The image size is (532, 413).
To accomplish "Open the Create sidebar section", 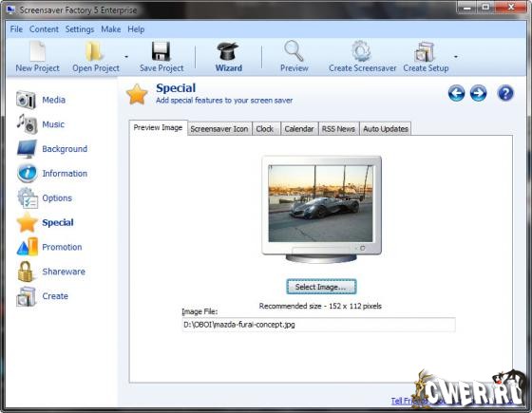I will (43, 296).
